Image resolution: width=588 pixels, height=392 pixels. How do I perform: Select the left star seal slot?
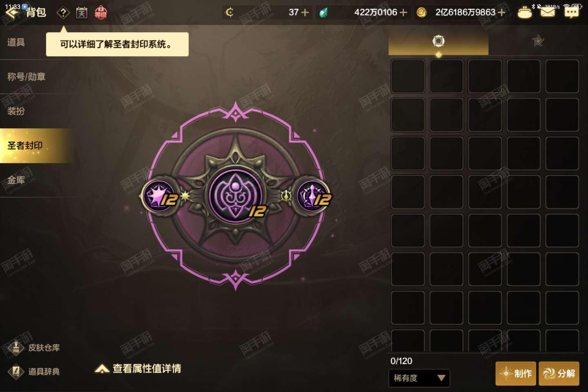click(160, 197)
